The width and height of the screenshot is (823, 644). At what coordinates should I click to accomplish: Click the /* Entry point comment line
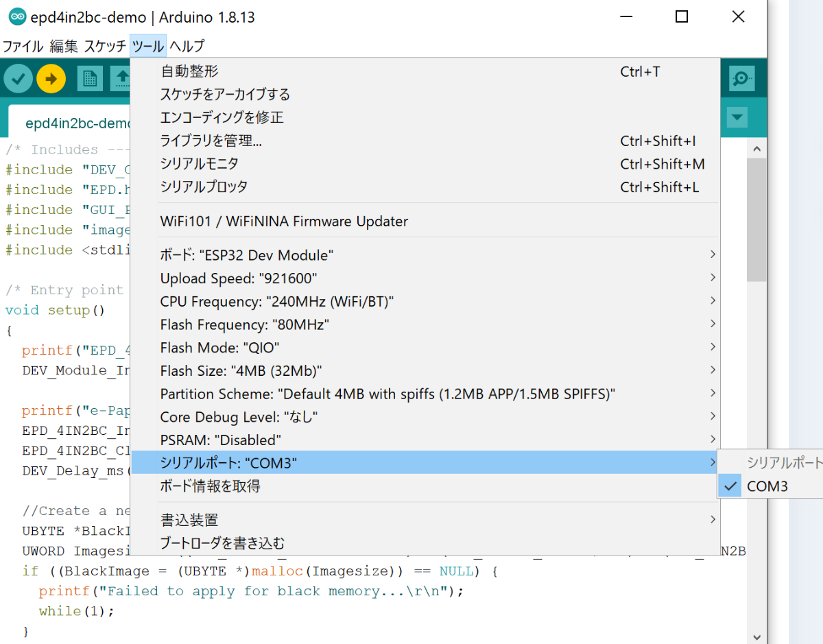(x=64, y=290)
